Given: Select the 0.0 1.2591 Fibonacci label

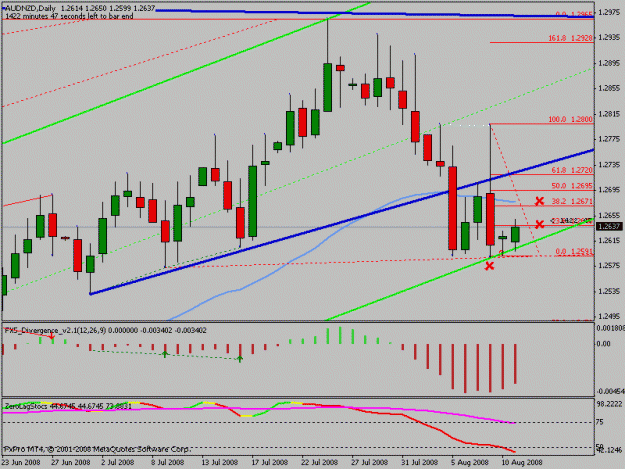Looking at the screenshot, I should click(x=574, y=252).
